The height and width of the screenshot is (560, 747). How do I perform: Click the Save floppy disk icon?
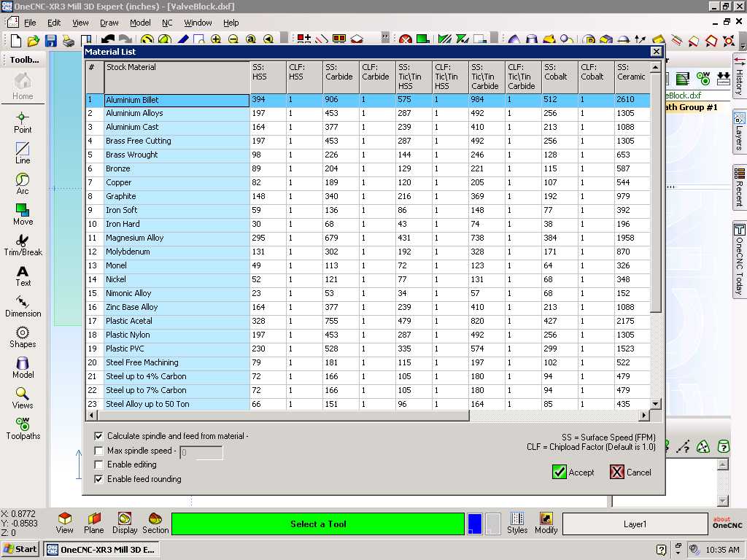click(x=50, y=41)
